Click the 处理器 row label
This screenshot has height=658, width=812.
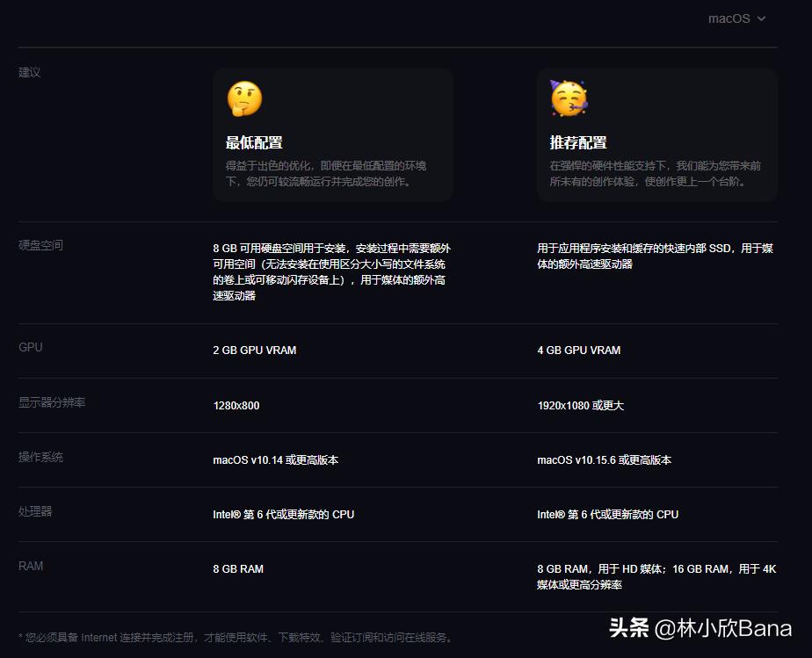(x=34, y=510)
